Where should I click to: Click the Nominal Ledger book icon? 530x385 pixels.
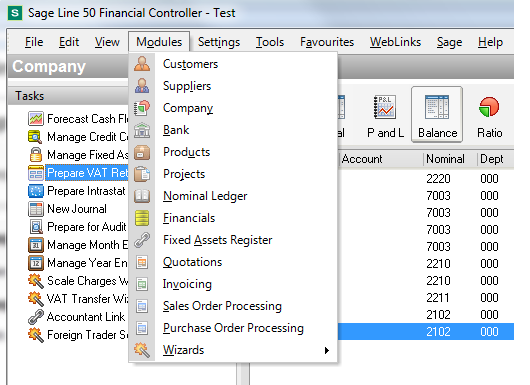(142, 196)
